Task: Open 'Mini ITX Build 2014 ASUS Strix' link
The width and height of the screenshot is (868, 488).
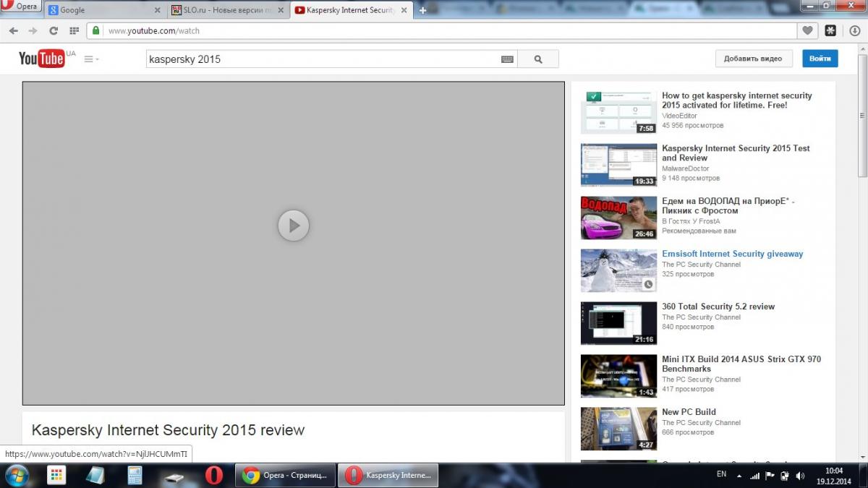Action: (x=741, y=364)
